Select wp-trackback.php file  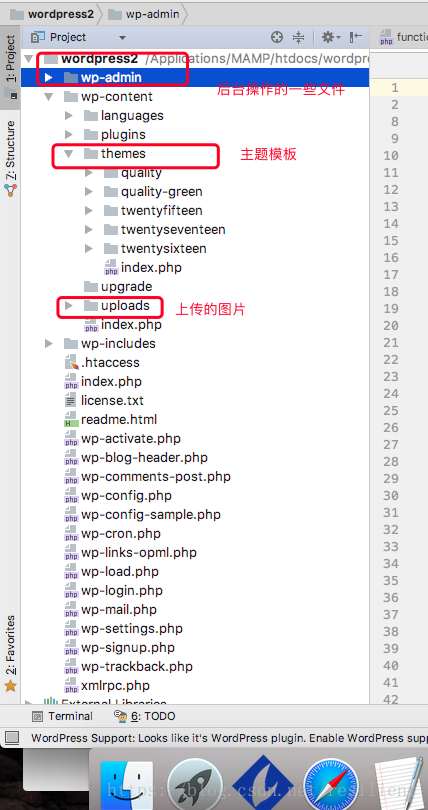click(129, 667)
